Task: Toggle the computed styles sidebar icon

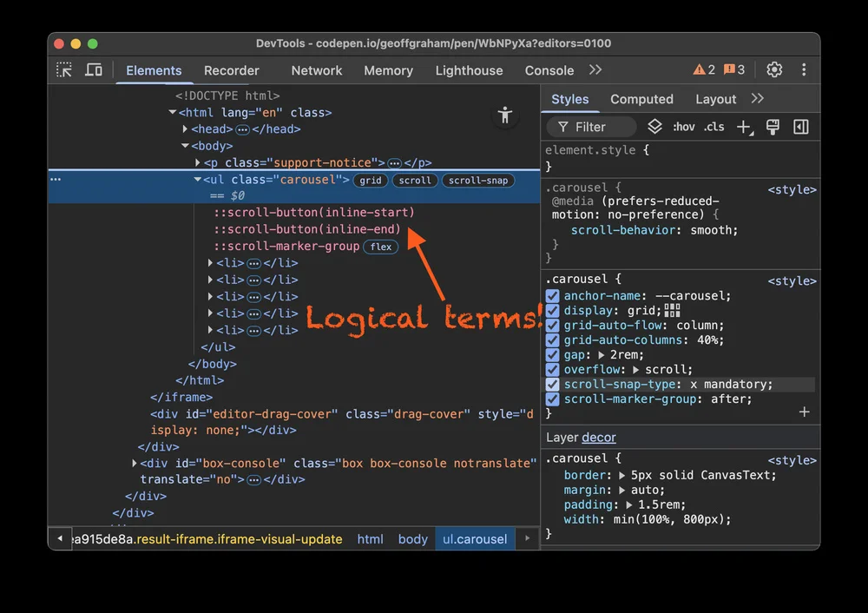Action: tap(801, 127)
